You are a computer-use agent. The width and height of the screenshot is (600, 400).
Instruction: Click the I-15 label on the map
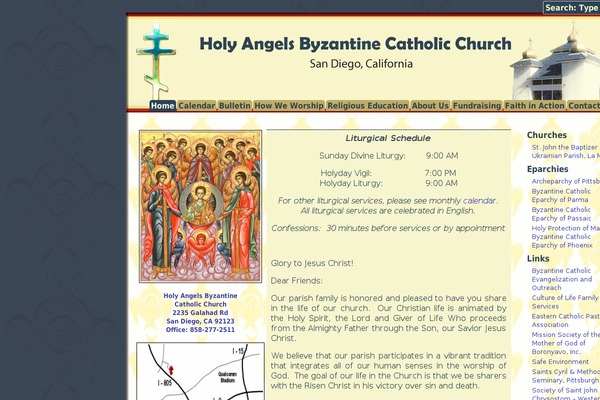pos(238,351)
